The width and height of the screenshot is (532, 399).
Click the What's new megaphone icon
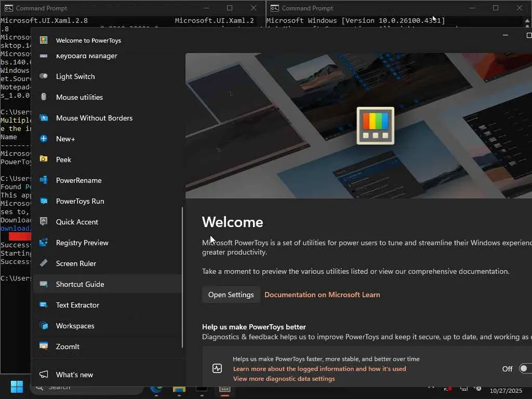tap(44, 374)
